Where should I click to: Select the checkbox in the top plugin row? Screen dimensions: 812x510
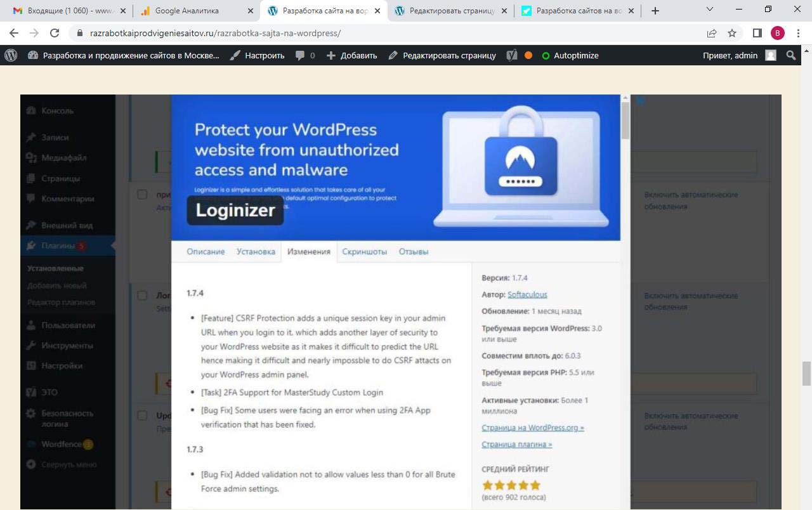coord(143,194)
